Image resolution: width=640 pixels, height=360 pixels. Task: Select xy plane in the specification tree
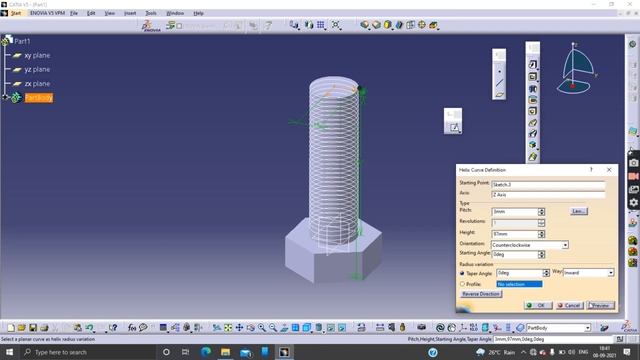[37, 56]
